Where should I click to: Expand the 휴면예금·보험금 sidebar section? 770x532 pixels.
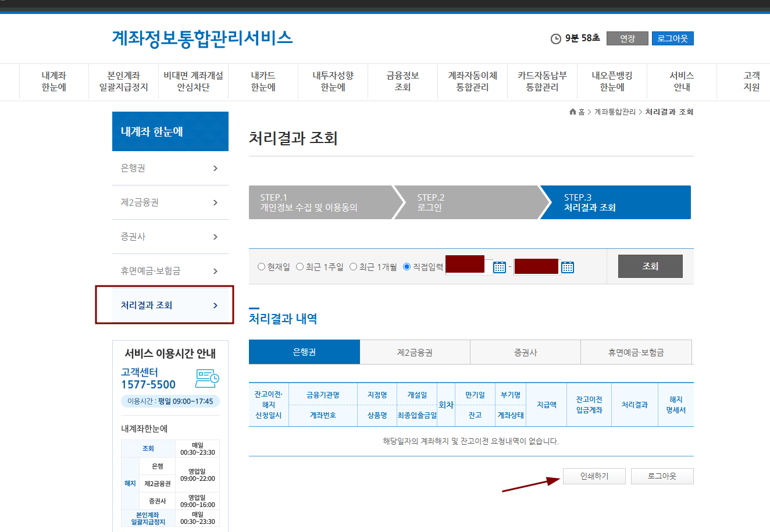(170, 271)
